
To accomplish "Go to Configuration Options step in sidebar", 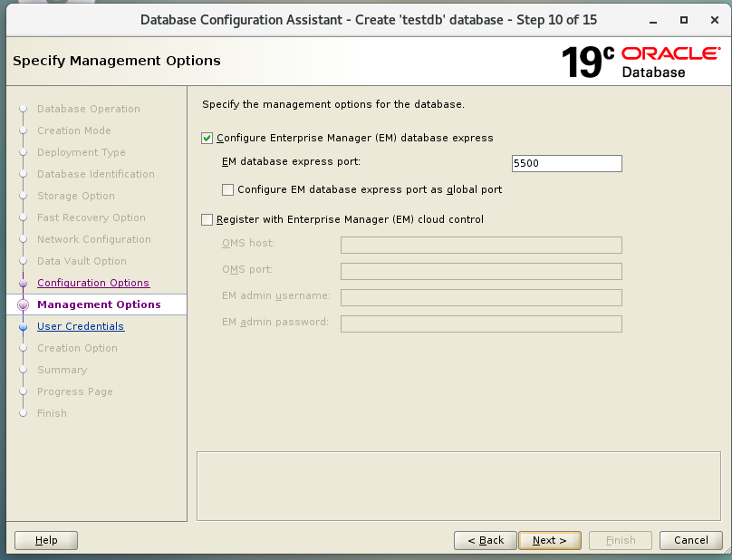I will [x=92, y=284].
